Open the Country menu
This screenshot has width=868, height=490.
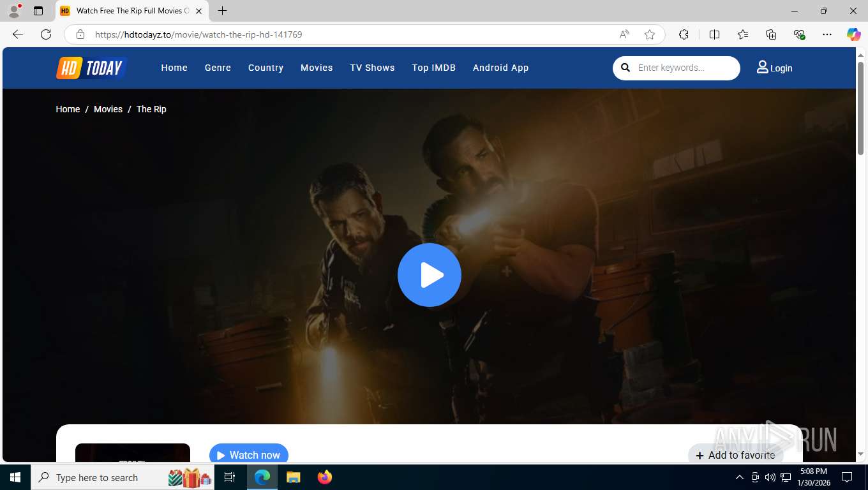pos(266,68)
